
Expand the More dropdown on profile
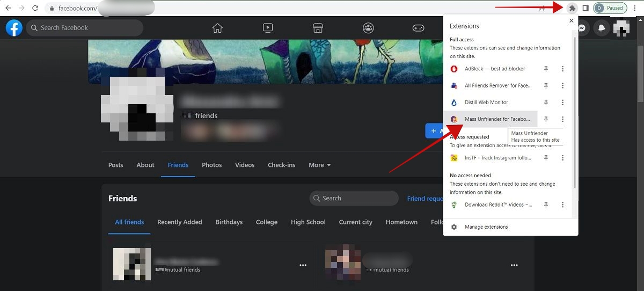tap(320, 165)
